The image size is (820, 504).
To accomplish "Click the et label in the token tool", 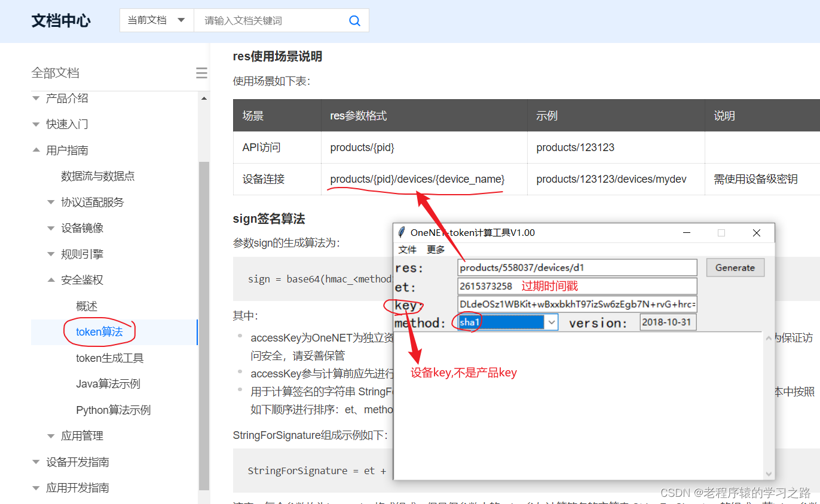I will (x=405, y=287).
